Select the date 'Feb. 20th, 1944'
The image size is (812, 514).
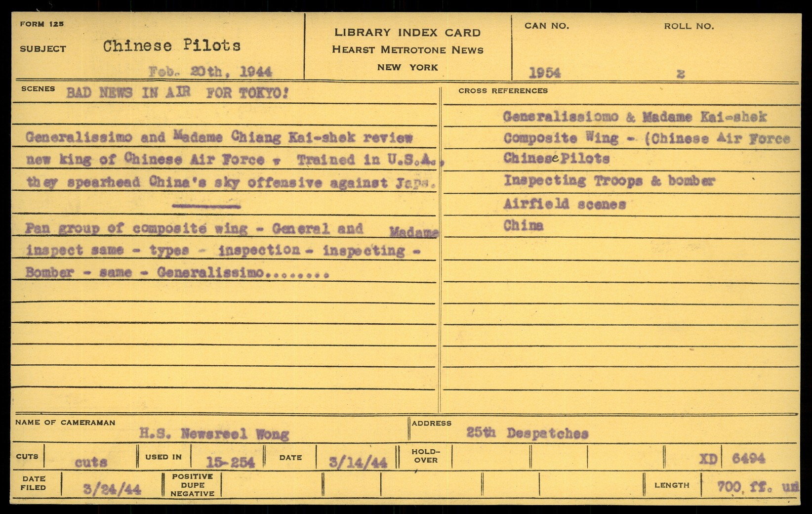(x=210, y=72)
